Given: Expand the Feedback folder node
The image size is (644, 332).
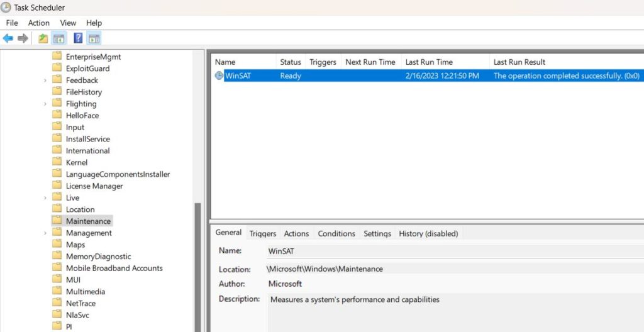Looking at the screenshot, I should (45, 80).
